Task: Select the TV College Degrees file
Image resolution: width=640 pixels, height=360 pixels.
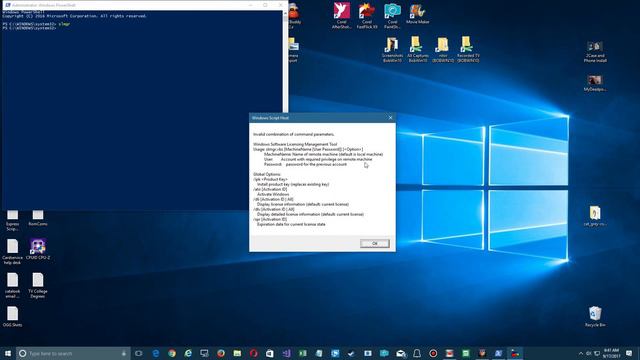Action: pyautogui.click(x=38, y=285)
